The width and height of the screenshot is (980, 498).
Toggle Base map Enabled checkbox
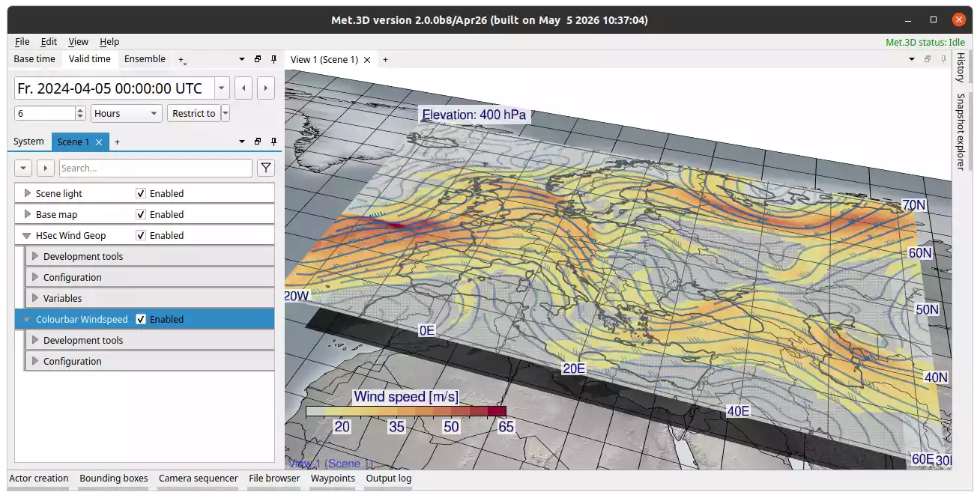141,214
